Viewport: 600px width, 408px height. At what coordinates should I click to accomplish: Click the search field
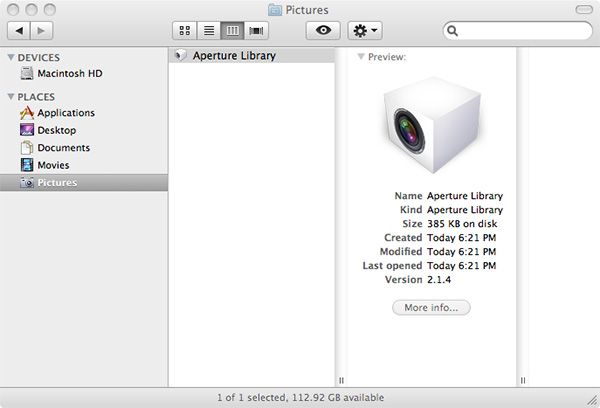coord(518,31)
